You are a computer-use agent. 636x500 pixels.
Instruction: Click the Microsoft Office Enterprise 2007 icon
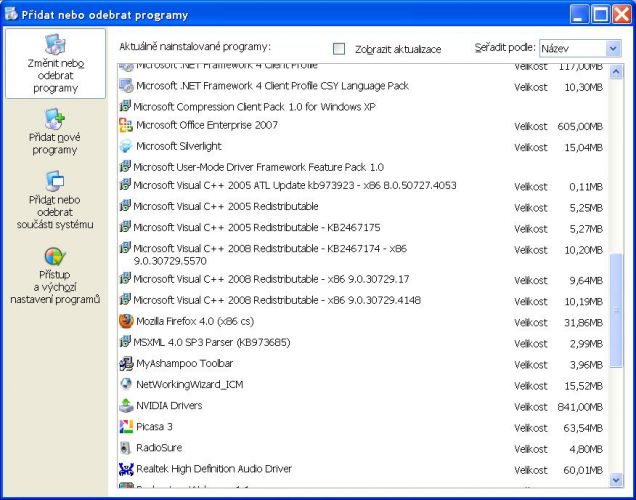[x=126, y=125]
